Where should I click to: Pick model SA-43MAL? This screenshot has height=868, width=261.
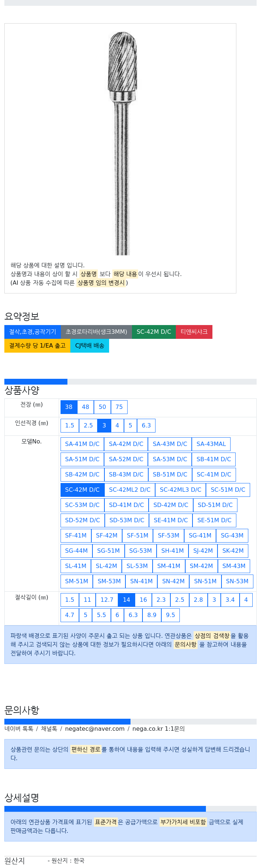click(x=211, y=444)
